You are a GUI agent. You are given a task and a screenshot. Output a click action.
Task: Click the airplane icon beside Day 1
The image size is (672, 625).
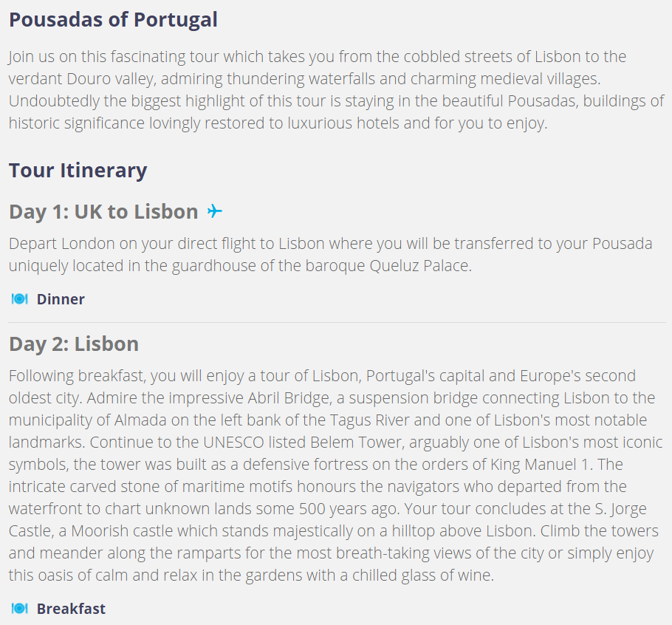click(x=215, y=211)
